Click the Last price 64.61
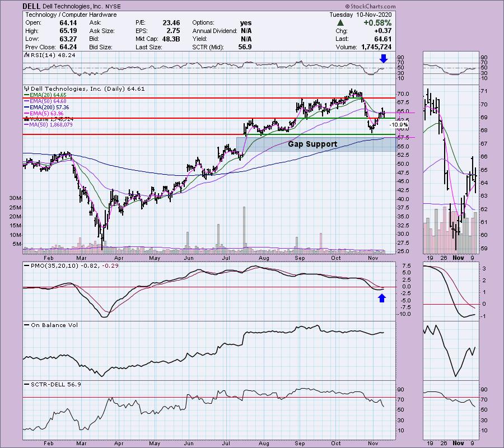 [383, 39]
